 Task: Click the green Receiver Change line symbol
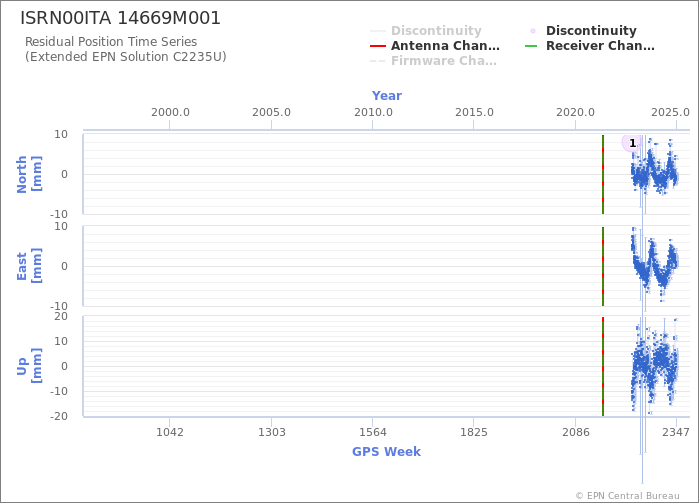pyautogui.click(x=531, y=46)
